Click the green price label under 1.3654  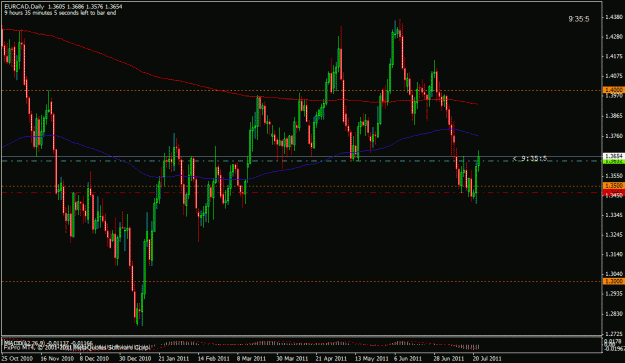[613, 161]
